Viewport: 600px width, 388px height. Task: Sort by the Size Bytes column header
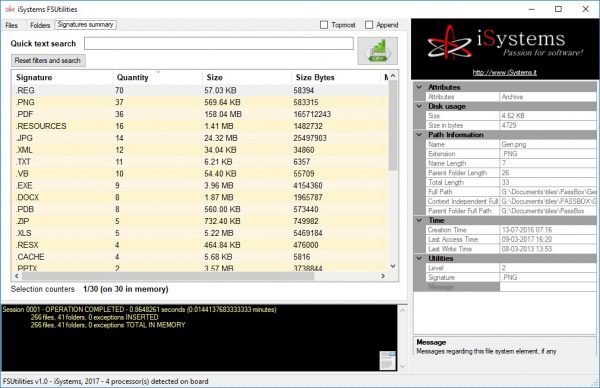coord(336,77)
